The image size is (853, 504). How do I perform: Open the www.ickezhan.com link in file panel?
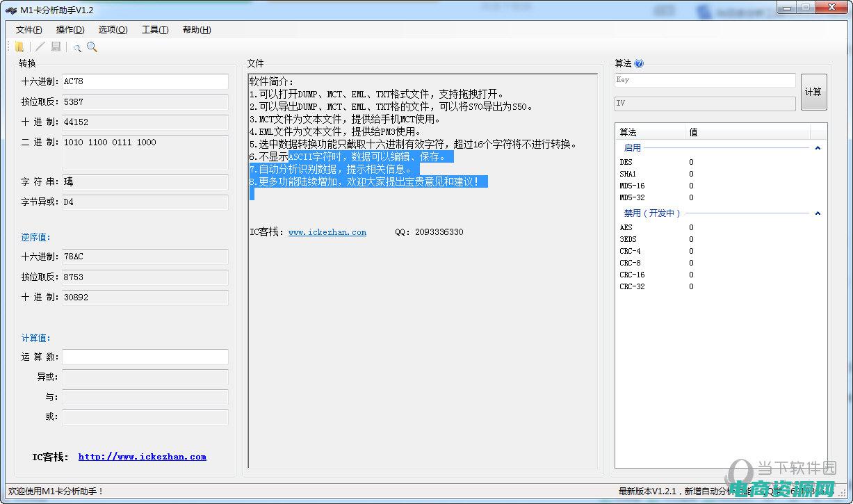(x=327, y=232)
